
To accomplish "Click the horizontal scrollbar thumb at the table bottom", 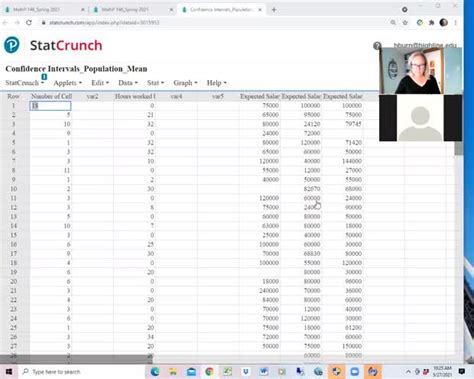I will tap(76, 359).
